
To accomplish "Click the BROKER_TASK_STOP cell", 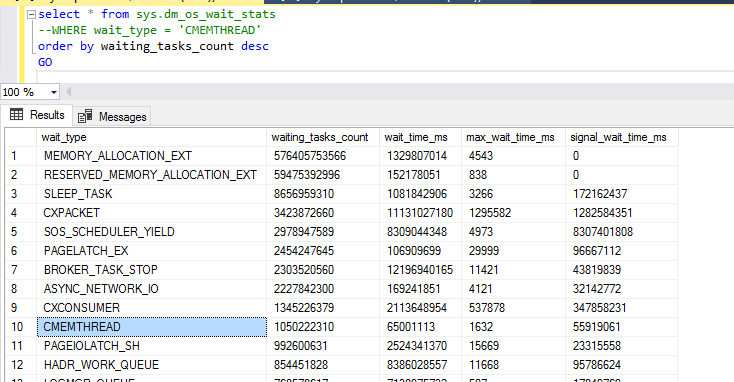I will point(151,270).
